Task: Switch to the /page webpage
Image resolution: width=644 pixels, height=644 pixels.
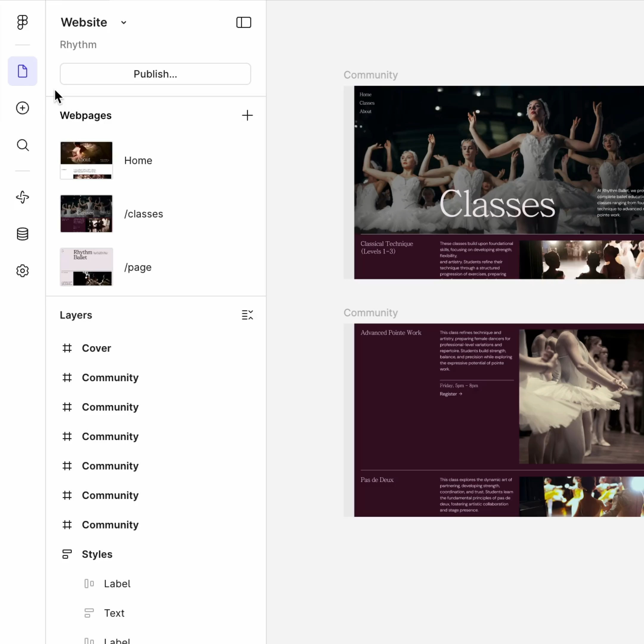Action: (138, 267)
